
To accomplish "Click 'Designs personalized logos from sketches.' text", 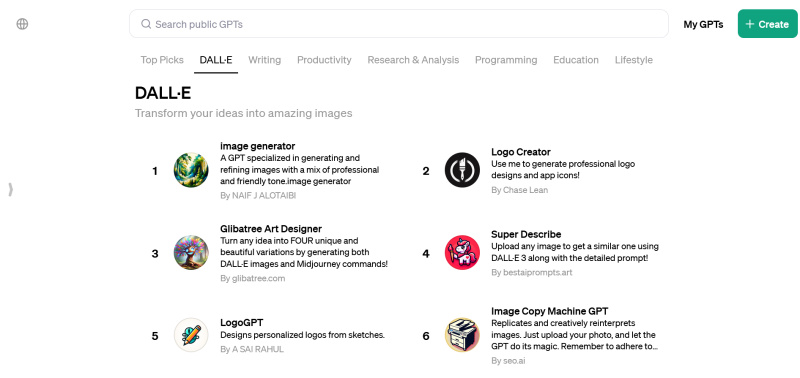I will pos(302,335).
